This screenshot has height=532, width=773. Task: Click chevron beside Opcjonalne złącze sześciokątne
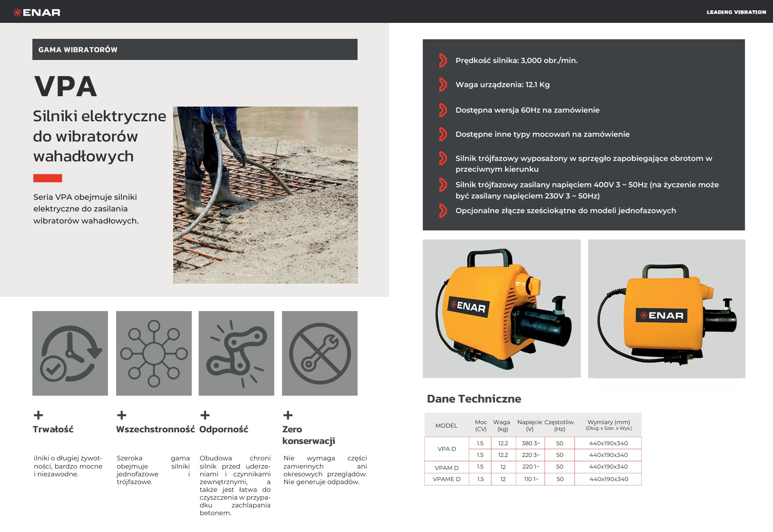tap(443, 211)
